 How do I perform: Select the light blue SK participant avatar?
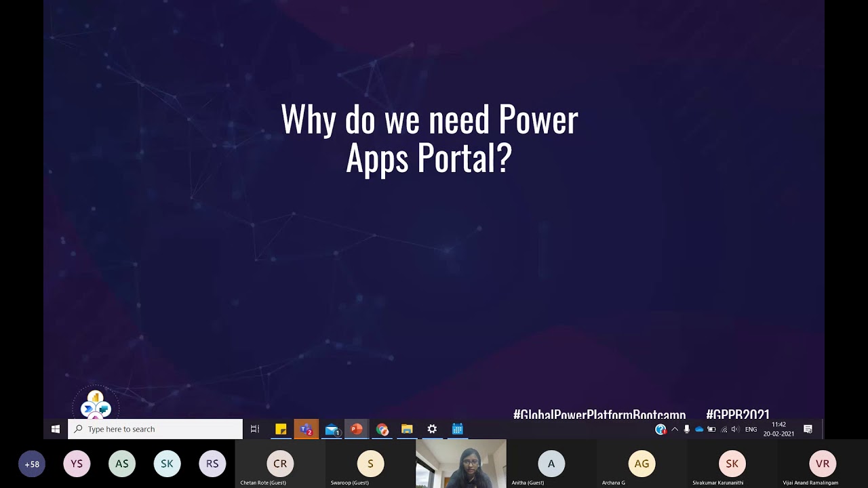(167, 464)
